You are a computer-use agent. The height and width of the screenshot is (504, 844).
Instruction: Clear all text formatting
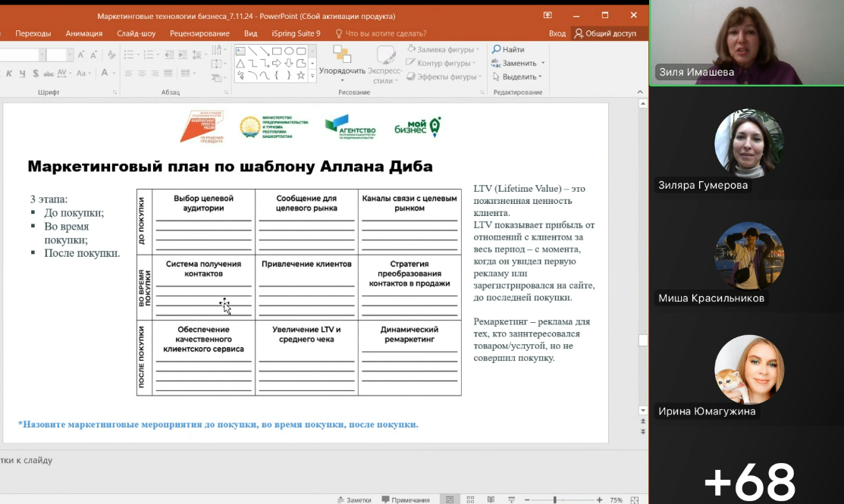111,55
